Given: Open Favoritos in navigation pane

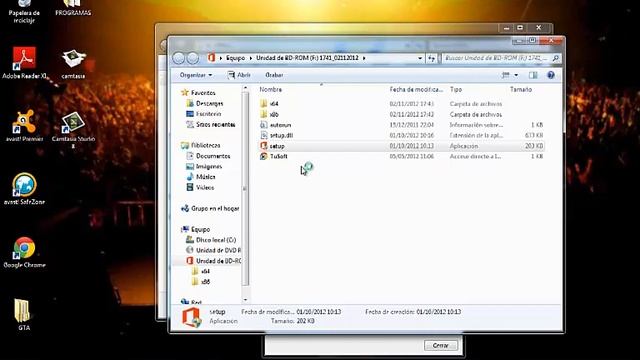Looking at the screenshot, I should (x=198, y=93).
